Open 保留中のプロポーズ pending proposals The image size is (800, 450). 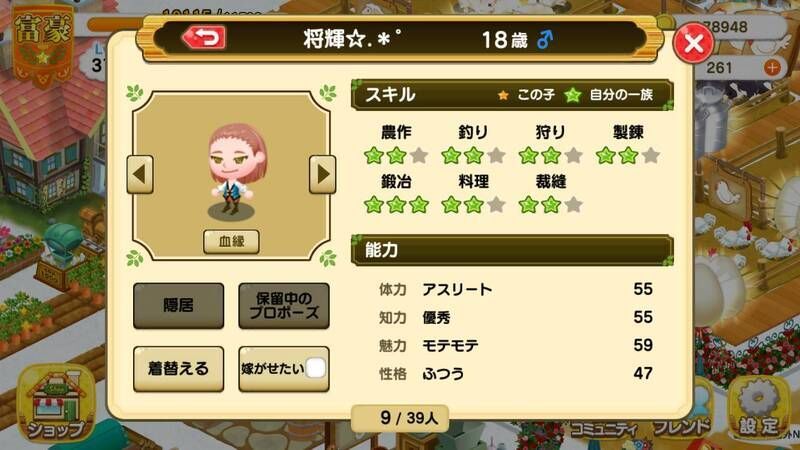(x=284, y=306)
